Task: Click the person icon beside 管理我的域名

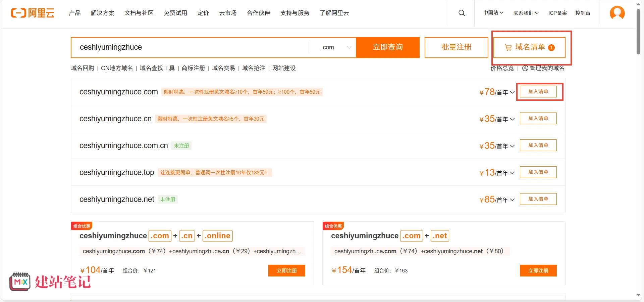Action: (525, 68)
